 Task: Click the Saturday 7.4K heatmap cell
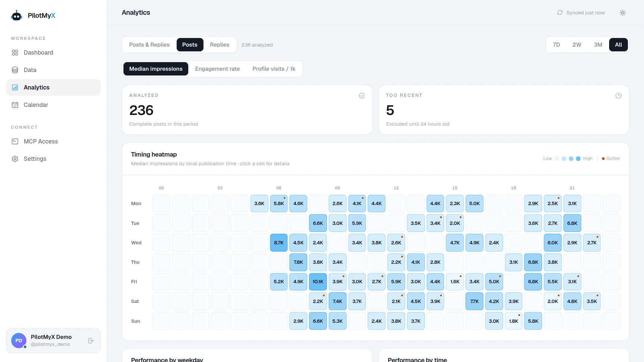click(337, 302)
